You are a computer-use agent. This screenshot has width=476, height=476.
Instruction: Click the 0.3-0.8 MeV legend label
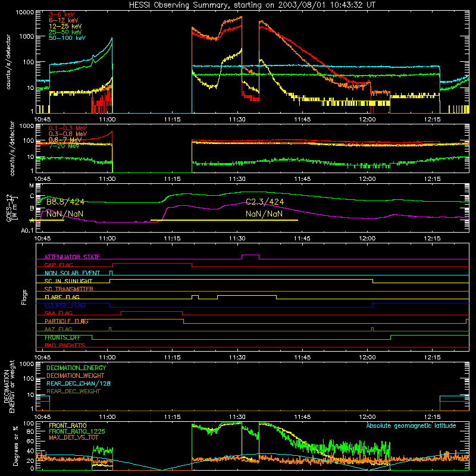pyautogui.click(x=68, y=134)
